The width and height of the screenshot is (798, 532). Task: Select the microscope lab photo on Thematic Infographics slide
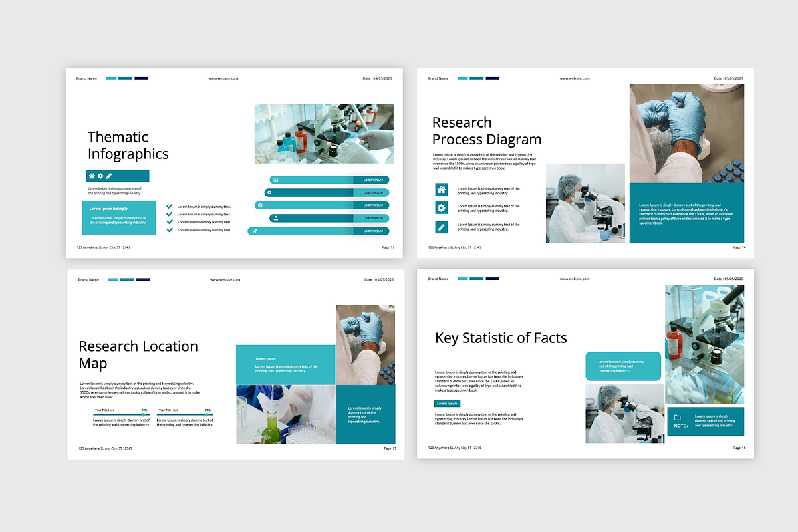(x=324, y=134)
